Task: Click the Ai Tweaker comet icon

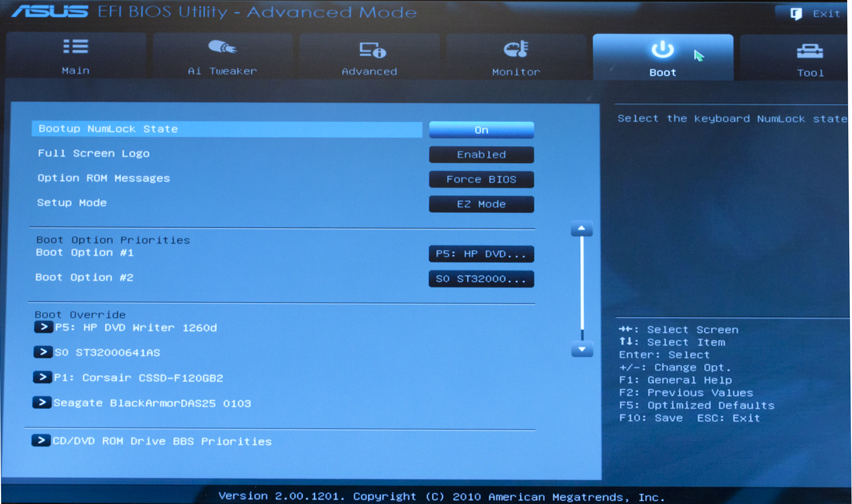Action: point(223,47)
